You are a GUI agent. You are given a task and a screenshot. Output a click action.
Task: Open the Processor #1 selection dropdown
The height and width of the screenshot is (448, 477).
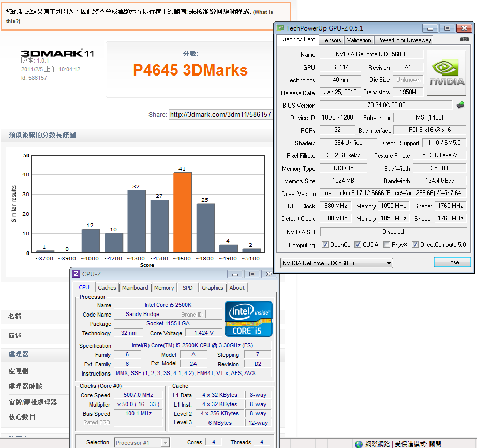tap(142, 443)
